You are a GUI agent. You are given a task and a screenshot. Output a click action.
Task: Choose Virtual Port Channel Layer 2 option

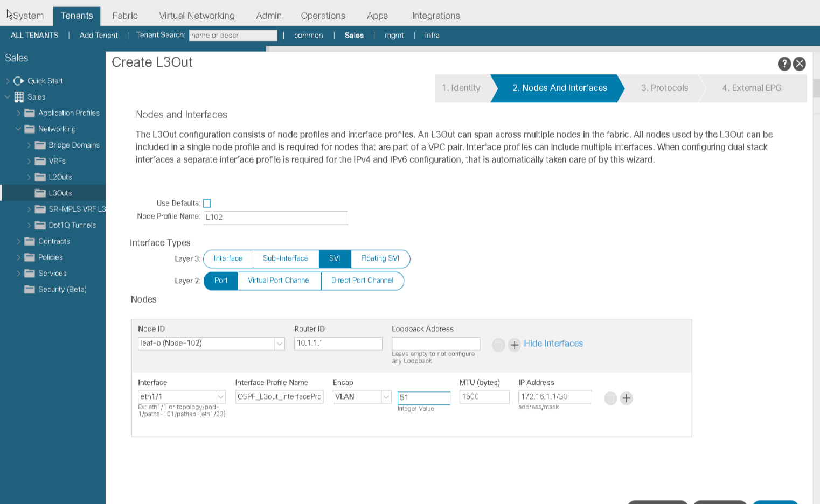click(279, 281)
